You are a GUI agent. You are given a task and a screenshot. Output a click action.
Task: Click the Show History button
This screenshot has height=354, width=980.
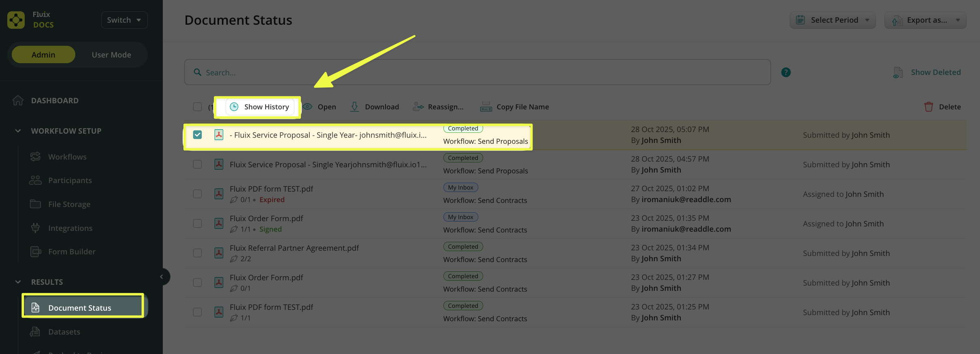tap(260, 107)
